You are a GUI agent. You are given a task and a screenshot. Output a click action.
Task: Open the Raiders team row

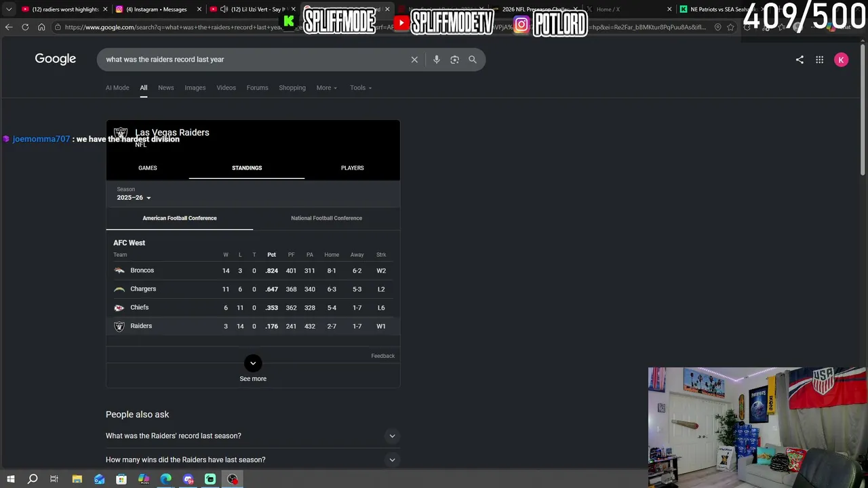253,326
